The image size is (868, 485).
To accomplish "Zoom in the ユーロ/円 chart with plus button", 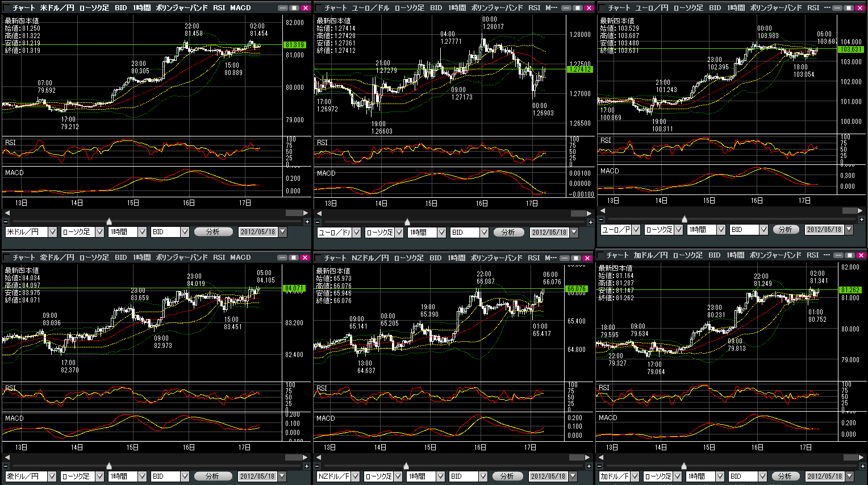I will 862,219.
